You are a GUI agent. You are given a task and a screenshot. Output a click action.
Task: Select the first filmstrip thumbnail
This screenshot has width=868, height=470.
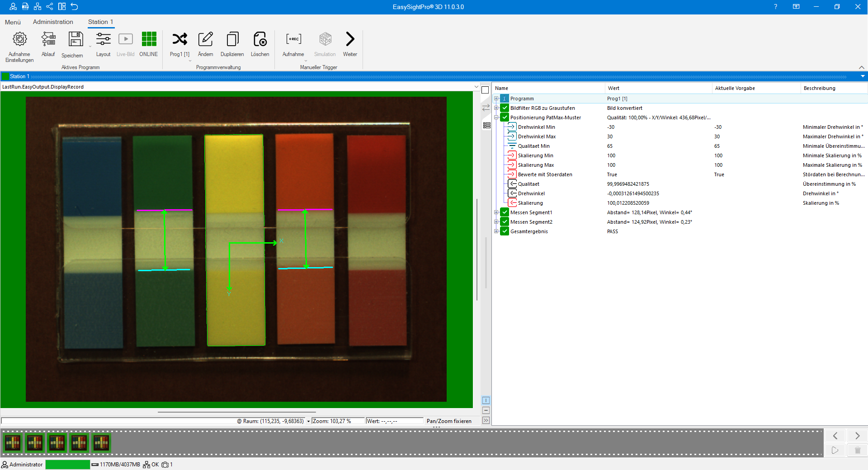click(x=13, y=443)
